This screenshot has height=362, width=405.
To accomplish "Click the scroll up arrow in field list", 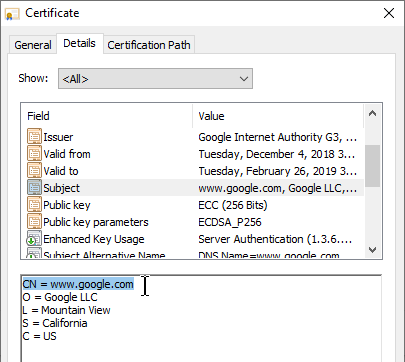I will (372, 114).
